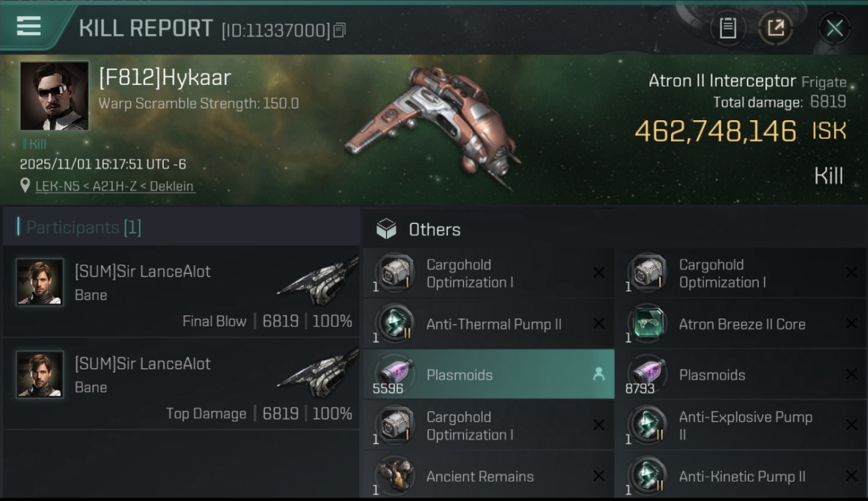
Task: Click the X beside Atron Breeze II Core
Action: coord(851,324)
